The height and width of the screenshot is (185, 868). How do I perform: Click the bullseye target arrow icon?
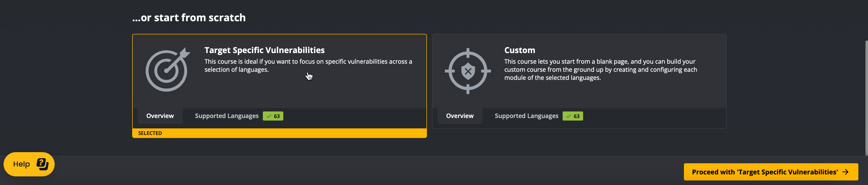pyautogui.click(x=168, y=70)
